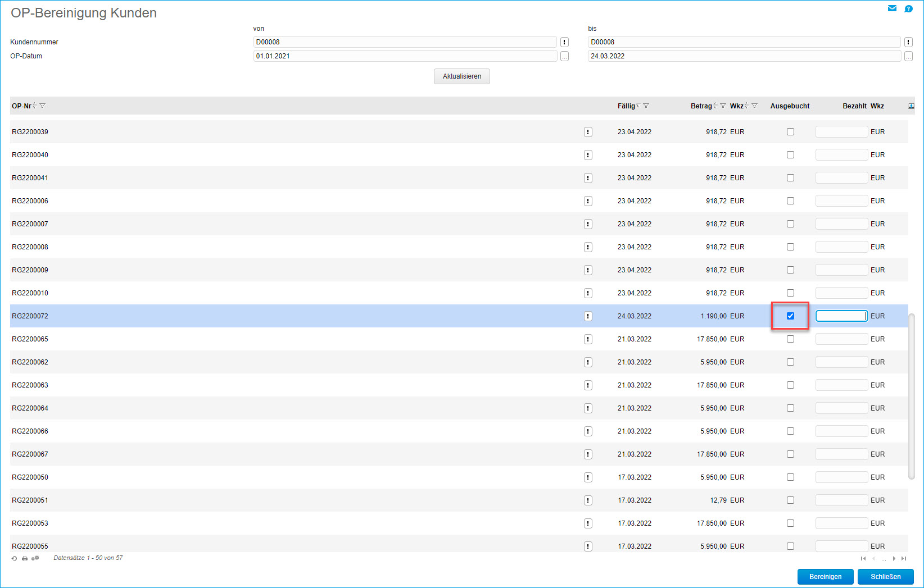Jump to the last page of records
This screenshot has width=924, height=588.
[x=904, y=558]
